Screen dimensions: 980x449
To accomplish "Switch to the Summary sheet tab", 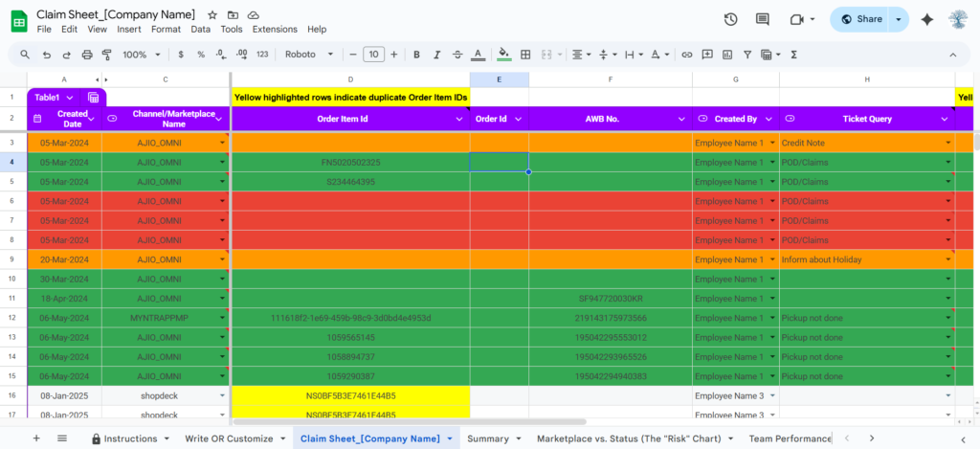I will [488, 438].
